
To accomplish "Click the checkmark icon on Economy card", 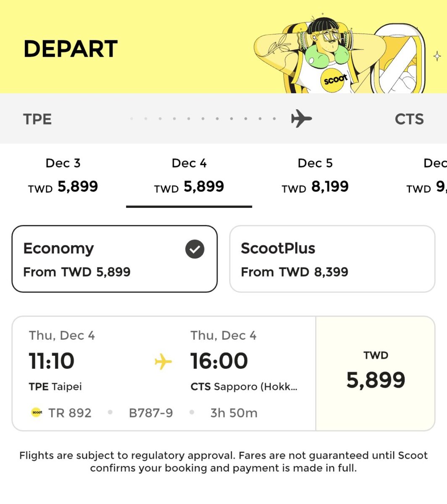I will [x=195, y=249].
